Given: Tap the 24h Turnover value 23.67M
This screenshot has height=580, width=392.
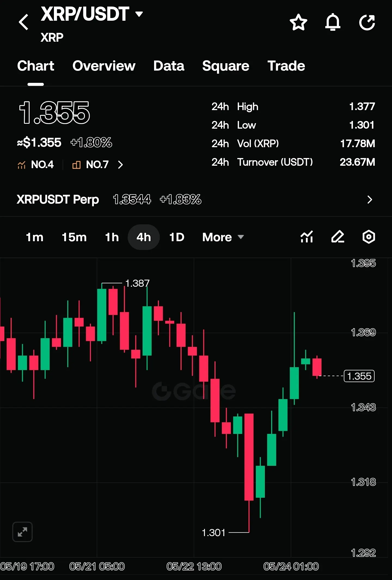Looking at the screenshot, I should [x=357, y=162].
